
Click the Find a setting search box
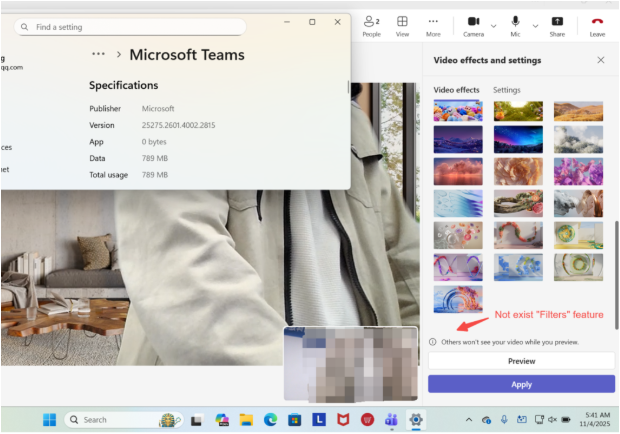(130, 27)
